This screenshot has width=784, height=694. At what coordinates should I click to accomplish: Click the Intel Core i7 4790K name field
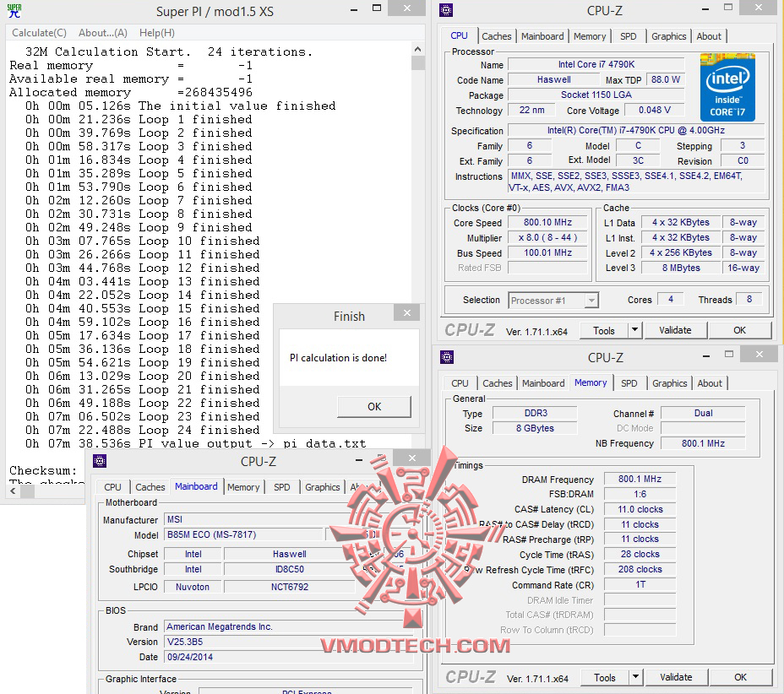[596, 64]
